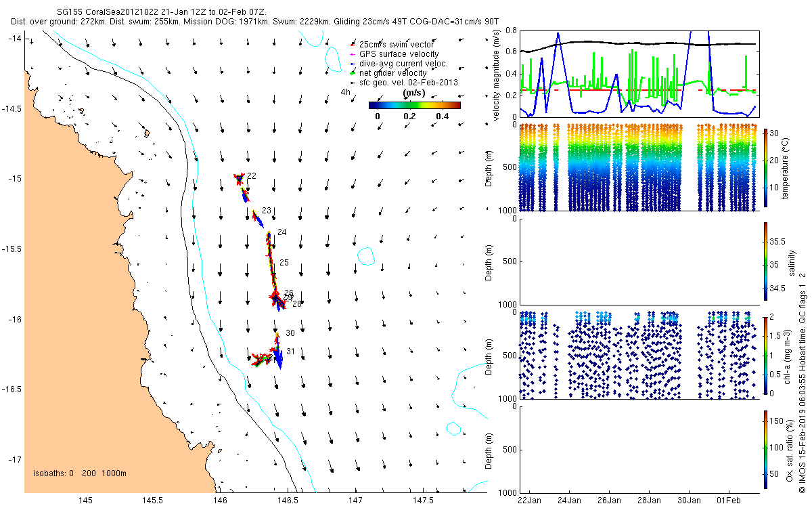Screen dimensions: 812x508
Task: Click the chl-a (mg m-3) colorbar
Action: (x=765, y=356)
